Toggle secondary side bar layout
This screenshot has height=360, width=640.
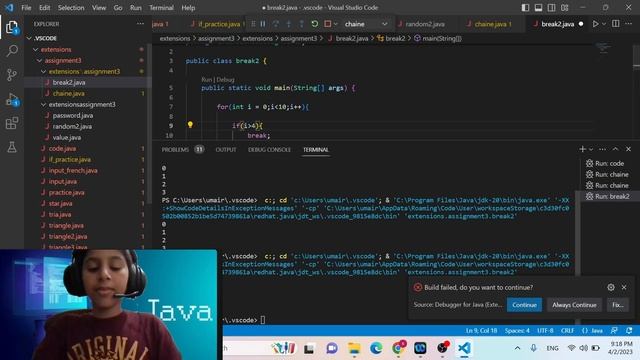(x=551, y=8)
